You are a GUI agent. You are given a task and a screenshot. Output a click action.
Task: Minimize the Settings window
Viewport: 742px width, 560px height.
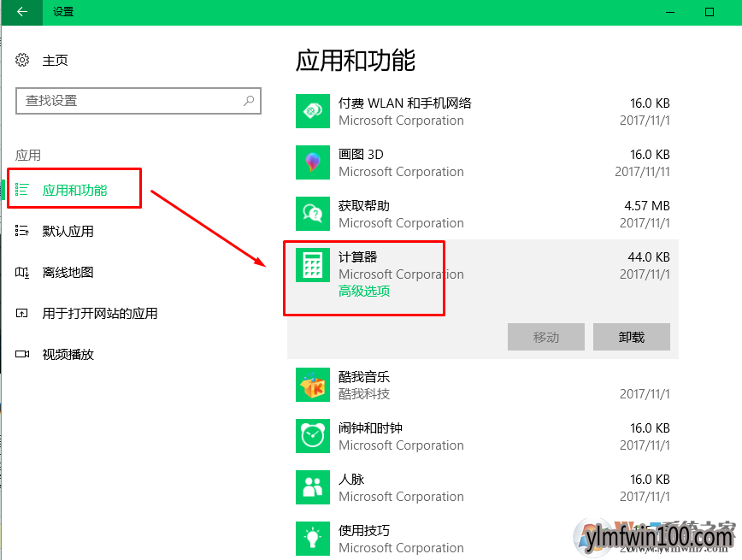670,12
